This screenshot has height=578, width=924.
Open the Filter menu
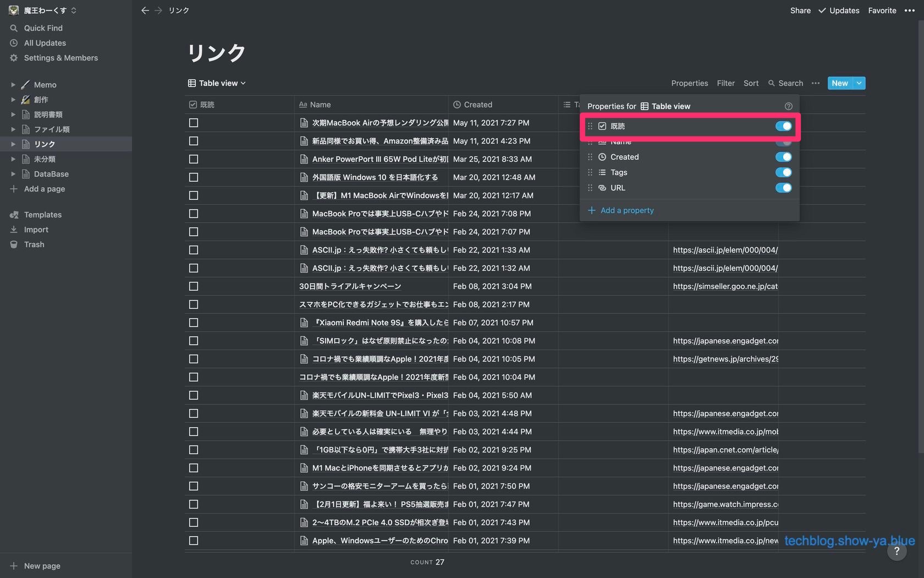coord(725,83)
